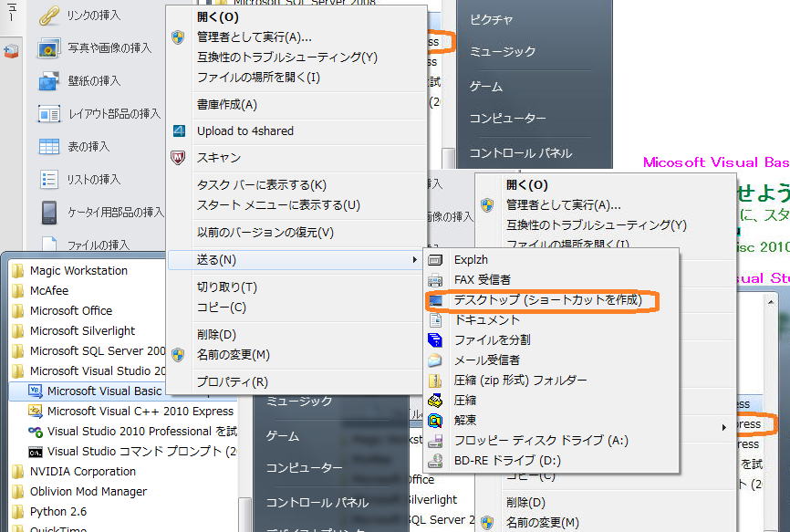The width and height of the screenshot is (790, 532).
Task: Click the chain icon beside リンクの挿入
Action: (49, 16)
